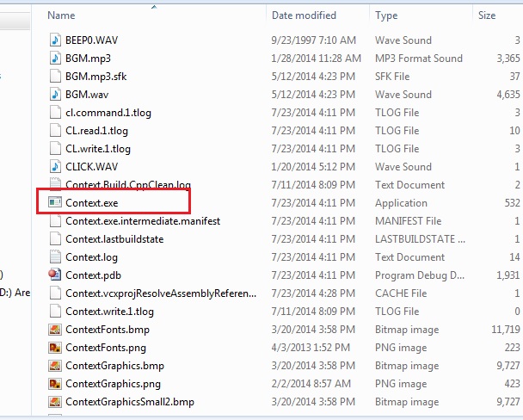
Task: Click the CLICK.WAV sound file icon
Action: click(55, 167)
